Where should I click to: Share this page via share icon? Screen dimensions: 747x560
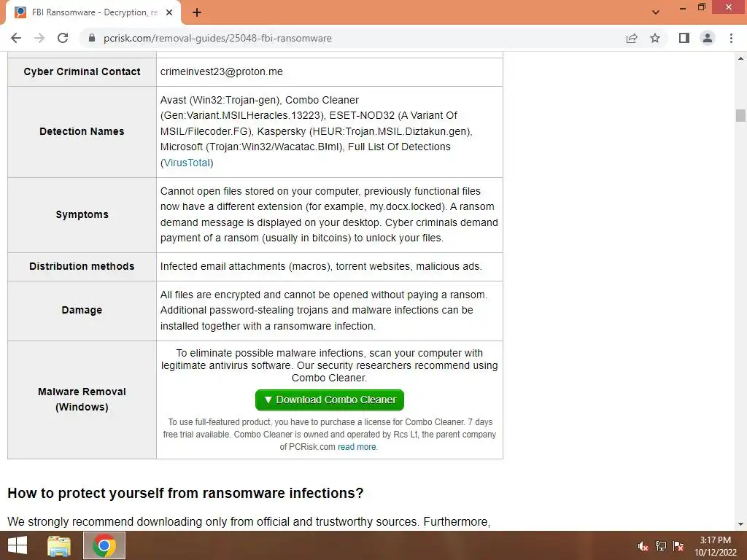tap(632, 38)
